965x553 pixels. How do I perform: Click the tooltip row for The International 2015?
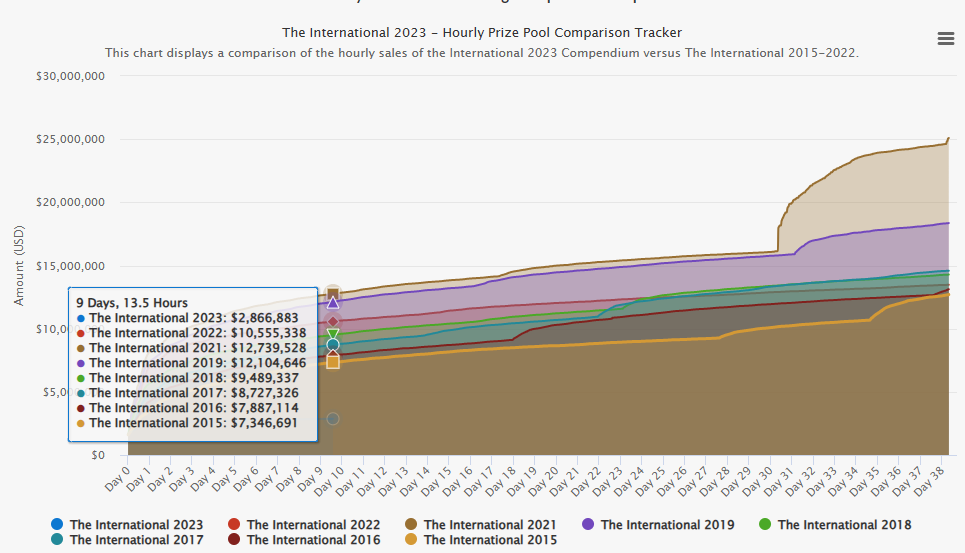click(x=187, y=423)
